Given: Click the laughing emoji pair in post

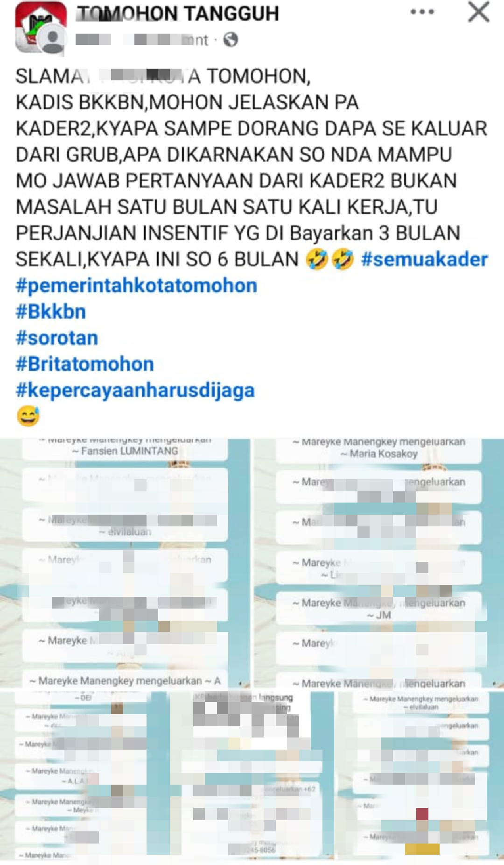Looking at the screenshot, I should (329, 259).
